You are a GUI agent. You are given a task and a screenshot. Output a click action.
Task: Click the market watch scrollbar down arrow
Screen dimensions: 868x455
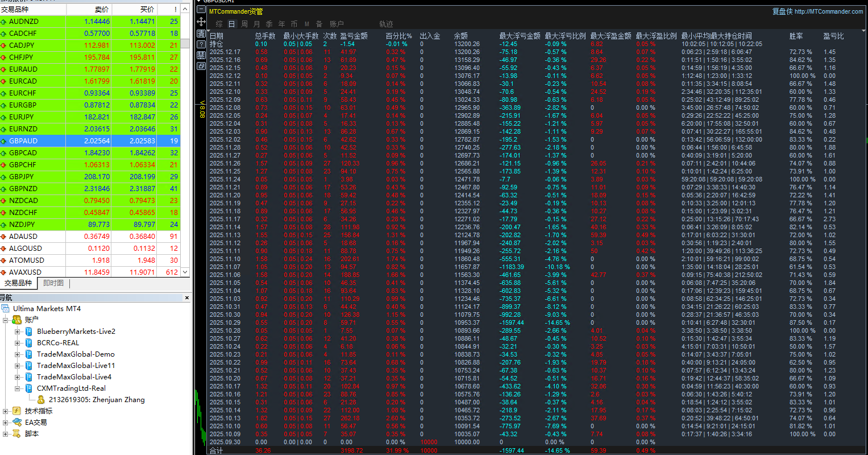[185, 272]
